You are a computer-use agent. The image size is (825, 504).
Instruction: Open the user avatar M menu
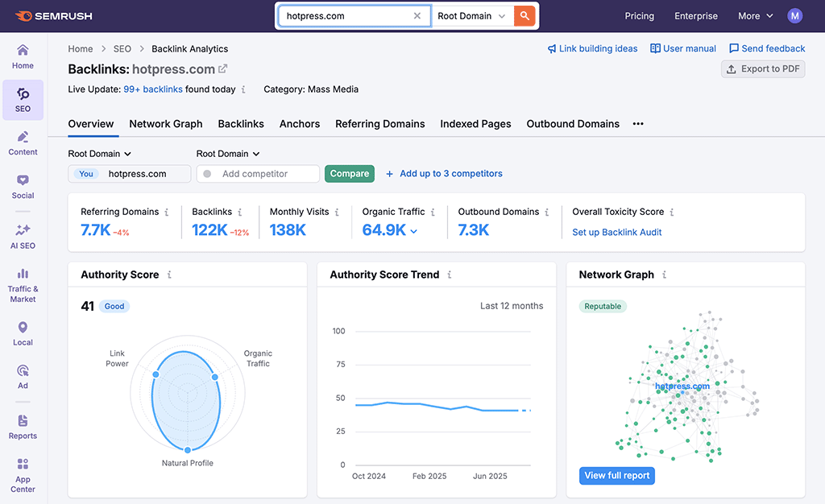pyautogui.click(x=794, y=16)
